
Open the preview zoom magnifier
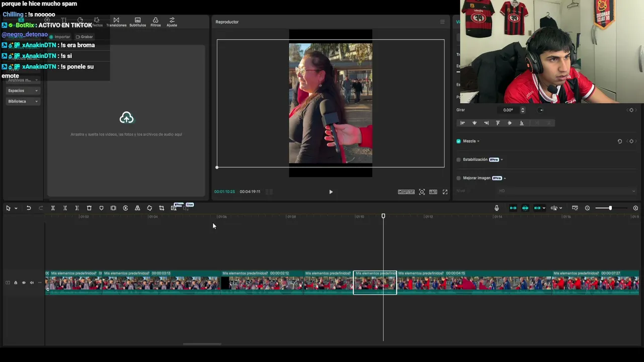(422, 192)
